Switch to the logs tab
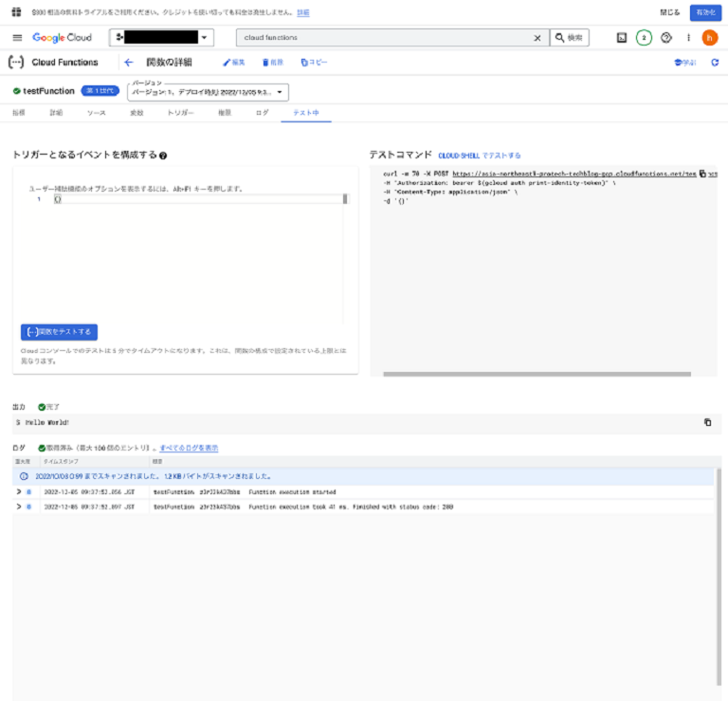The width and height of the screenshot is (728, 701). pos(263,113)
